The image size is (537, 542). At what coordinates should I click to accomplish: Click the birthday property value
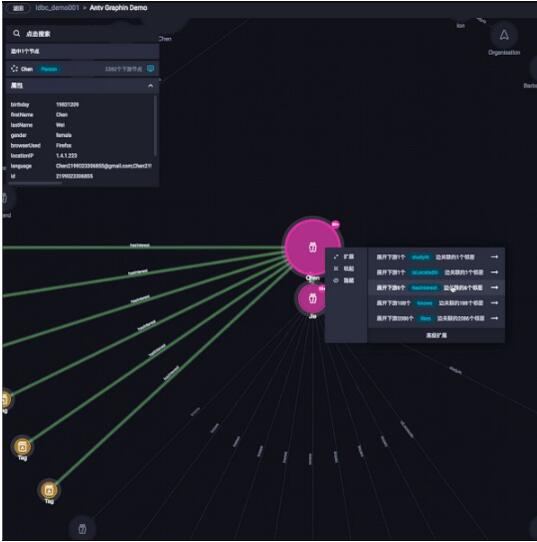point(67,104)
